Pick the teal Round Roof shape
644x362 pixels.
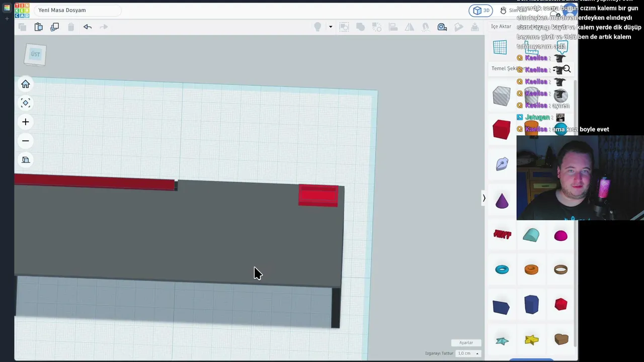531,235
